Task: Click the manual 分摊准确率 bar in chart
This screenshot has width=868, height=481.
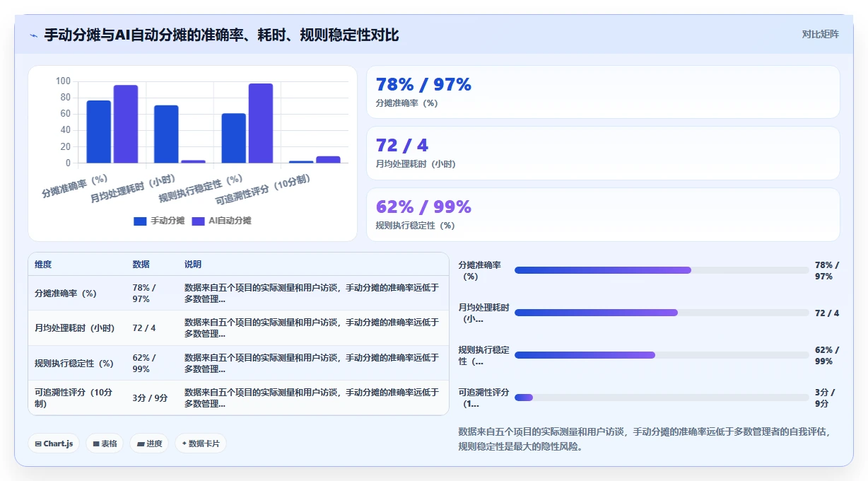Action: point(99,132)
